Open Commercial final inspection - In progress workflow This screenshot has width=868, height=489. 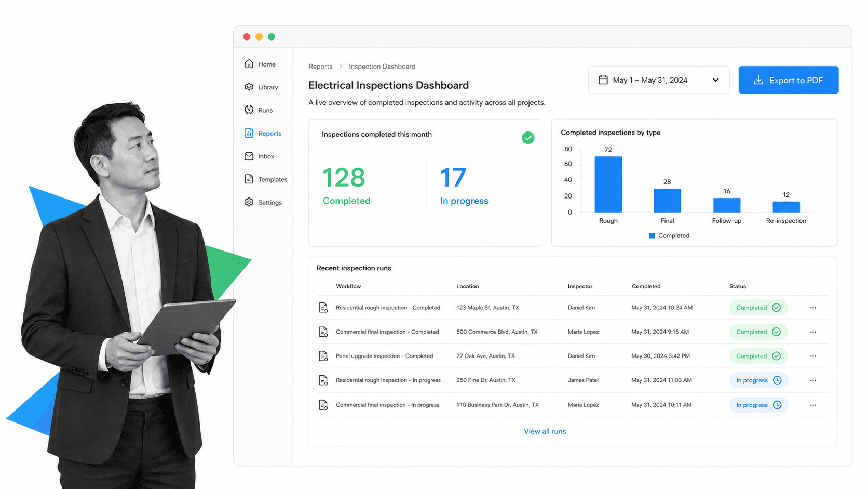(387, 405)
